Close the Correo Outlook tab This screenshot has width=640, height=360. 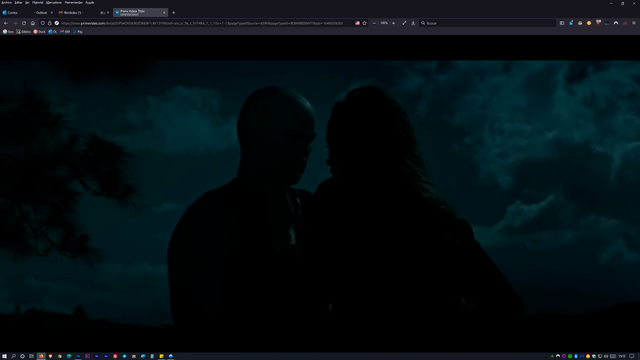pos(51,13)
